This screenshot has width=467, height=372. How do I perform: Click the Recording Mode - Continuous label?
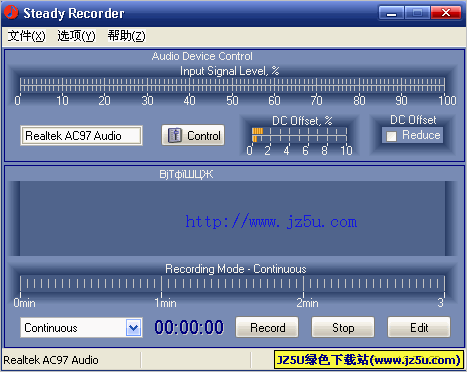pos(236,269)
